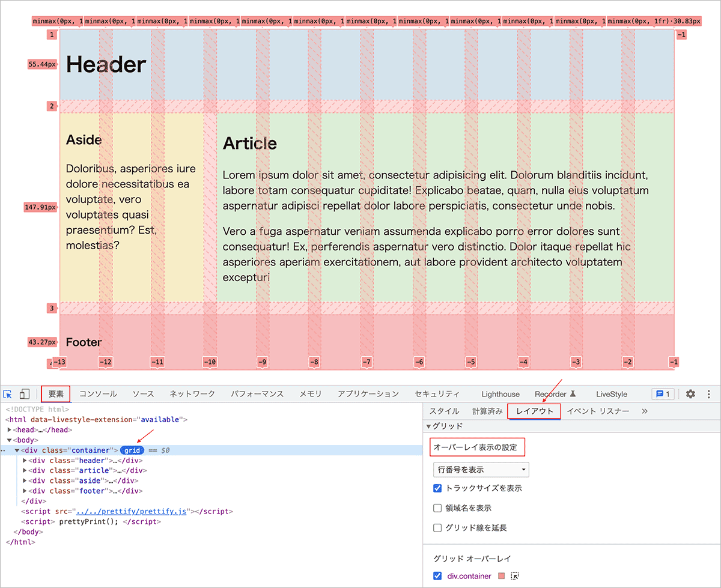The image size is (721, 588).
Task: Collapse the グリッド section
Action: [428, 426]
